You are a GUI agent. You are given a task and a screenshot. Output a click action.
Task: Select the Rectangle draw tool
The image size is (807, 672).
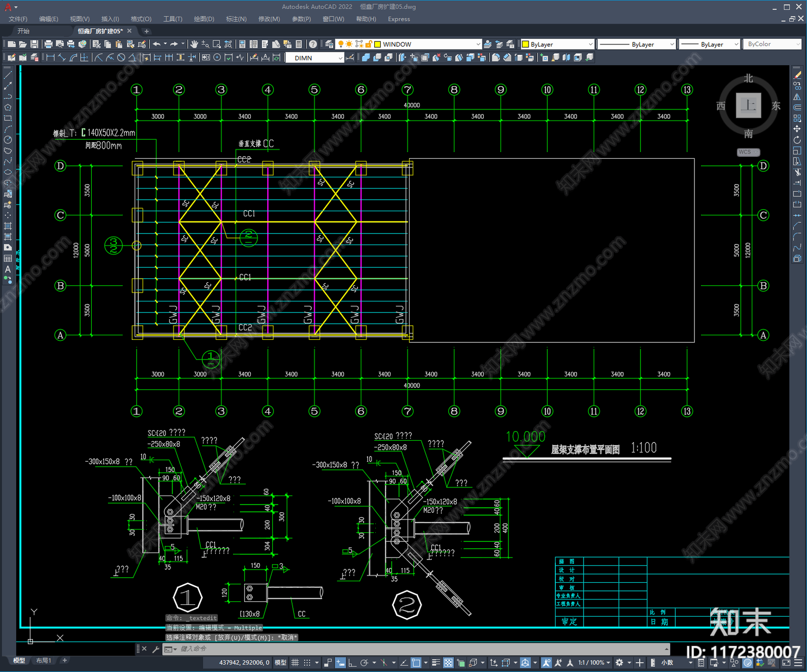coord(8,118)
